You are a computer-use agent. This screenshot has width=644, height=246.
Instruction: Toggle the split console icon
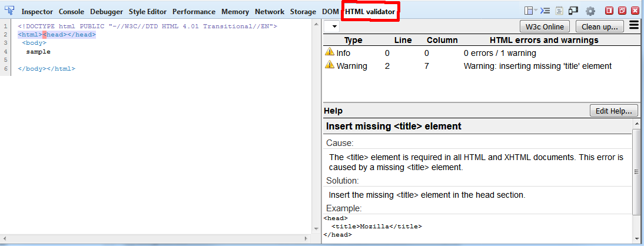click(x=545, y=11)
